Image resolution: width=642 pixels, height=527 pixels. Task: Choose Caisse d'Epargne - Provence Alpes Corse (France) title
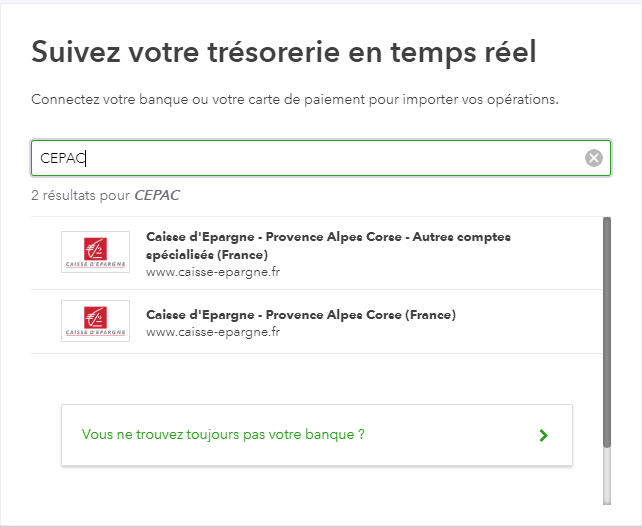300,314
